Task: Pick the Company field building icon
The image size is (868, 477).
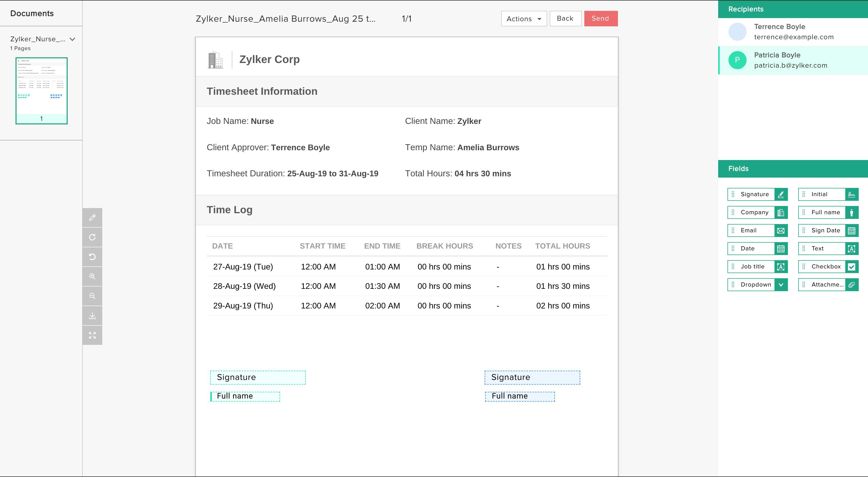Action: tap(781, 212)
